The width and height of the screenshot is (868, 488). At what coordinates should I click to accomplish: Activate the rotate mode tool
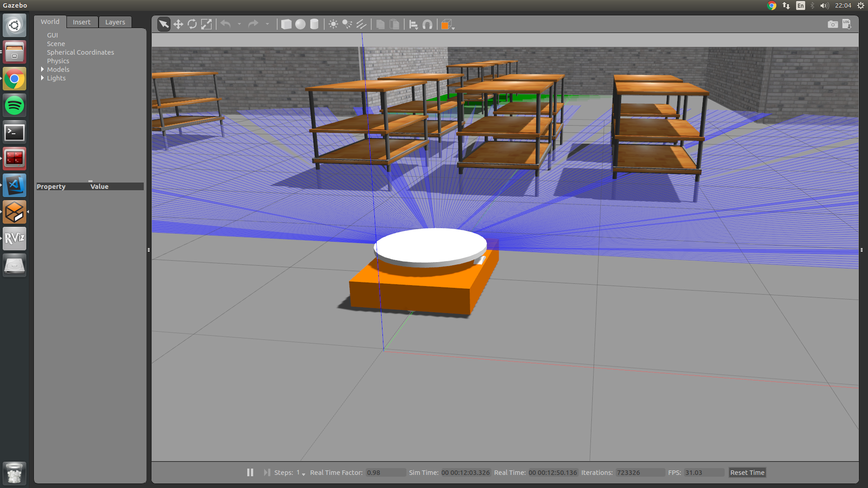192,24
